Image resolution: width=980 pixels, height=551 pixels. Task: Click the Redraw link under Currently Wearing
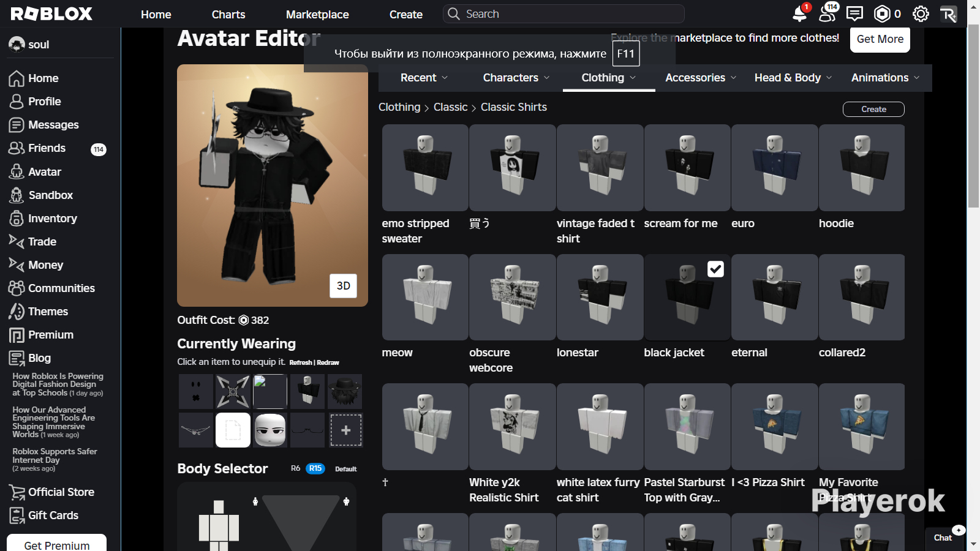[328, 362]
